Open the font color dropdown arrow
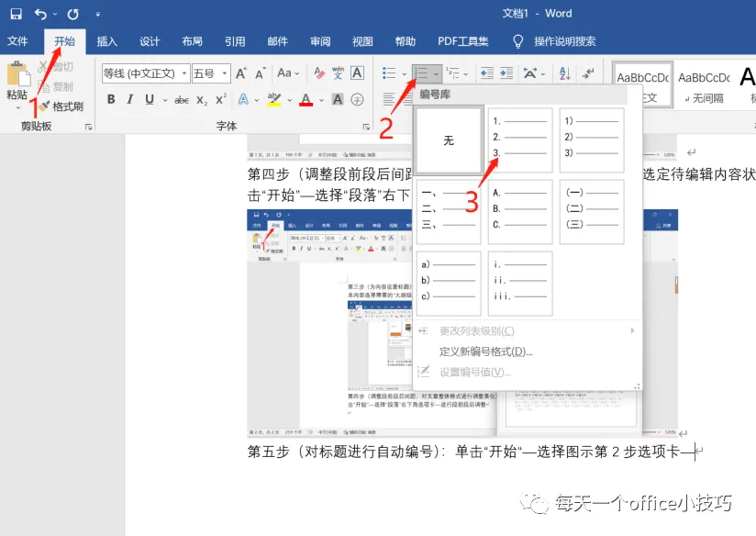756x536 pixels. tap(322, 100)
